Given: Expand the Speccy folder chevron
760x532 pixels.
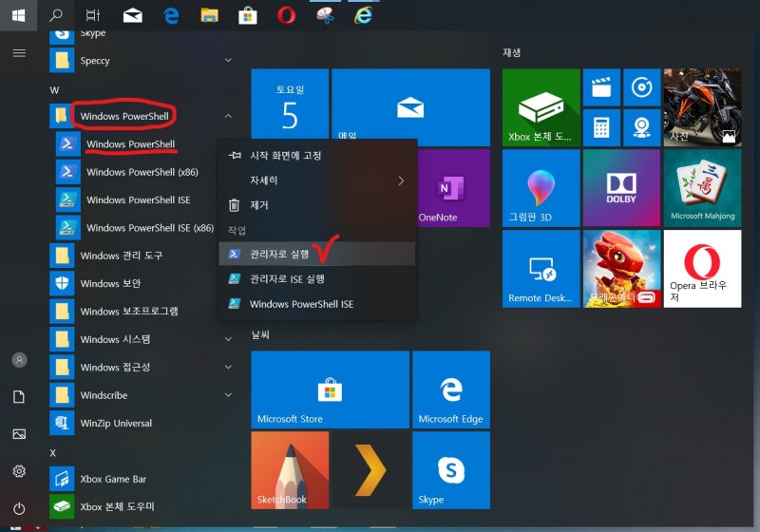Looking at the screenshot, I should [x=228, y=61].
